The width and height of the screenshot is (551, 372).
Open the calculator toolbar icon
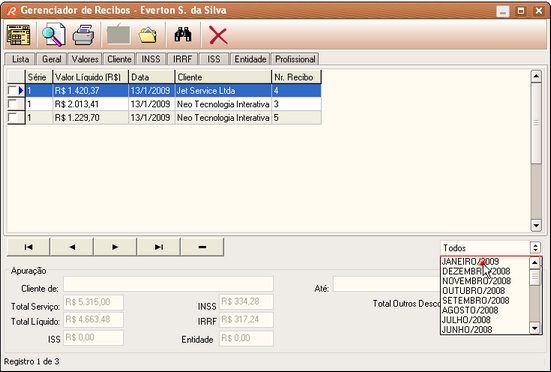[18, 35]
